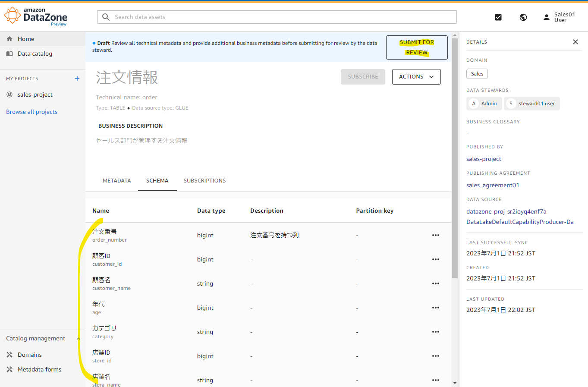Click the vertical scrollbar thumb
The height and width of the screenshot is (387, 588).
click(455, 157)
